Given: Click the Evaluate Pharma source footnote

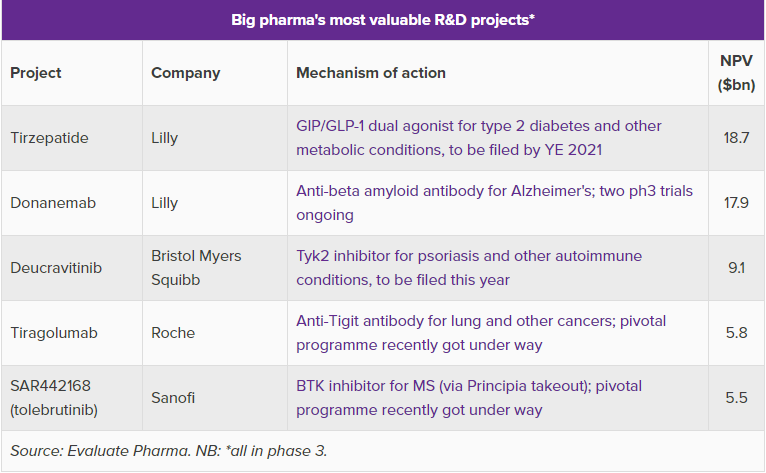Looking at the screenshot, I should tap(169, 451).
